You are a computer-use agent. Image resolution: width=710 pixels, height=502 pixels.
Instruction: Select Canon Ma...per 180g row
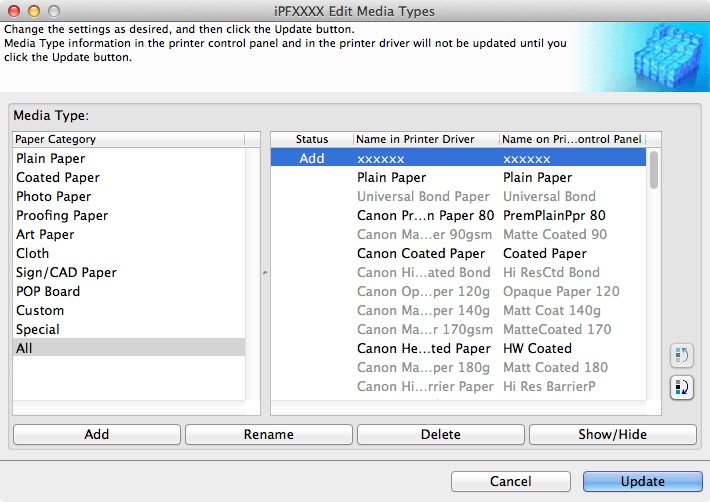[x=458, y=368]
